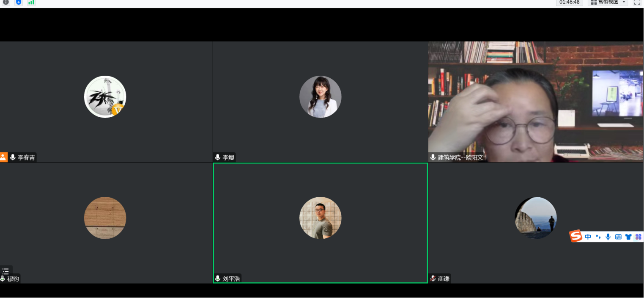Click the muted microphone for 商谦
644x298 pixels.
tap(433, 279)
